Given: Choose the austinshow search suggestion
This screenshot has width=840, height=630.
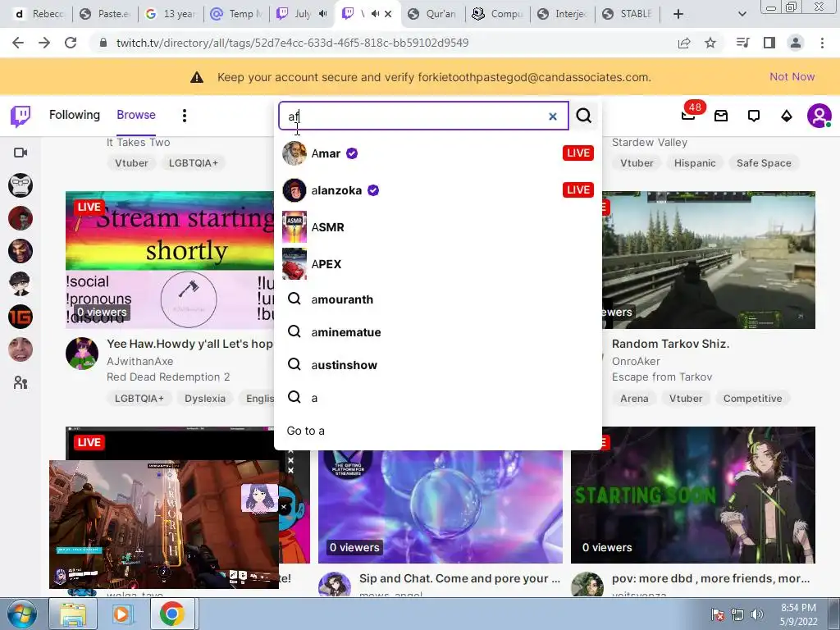Looking at the screenshot, I should coord(438,365).
